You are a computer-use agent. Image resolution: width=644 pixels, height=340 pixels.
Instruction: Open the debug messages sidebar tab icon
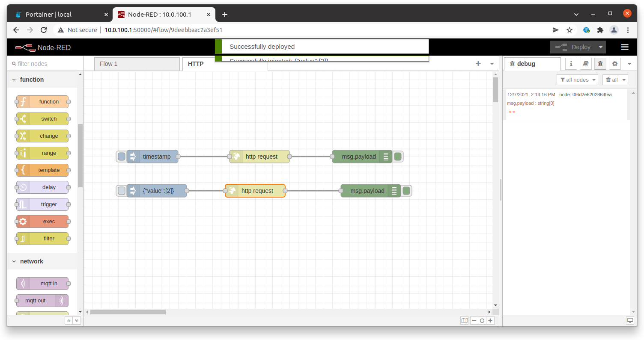(600, 64)
